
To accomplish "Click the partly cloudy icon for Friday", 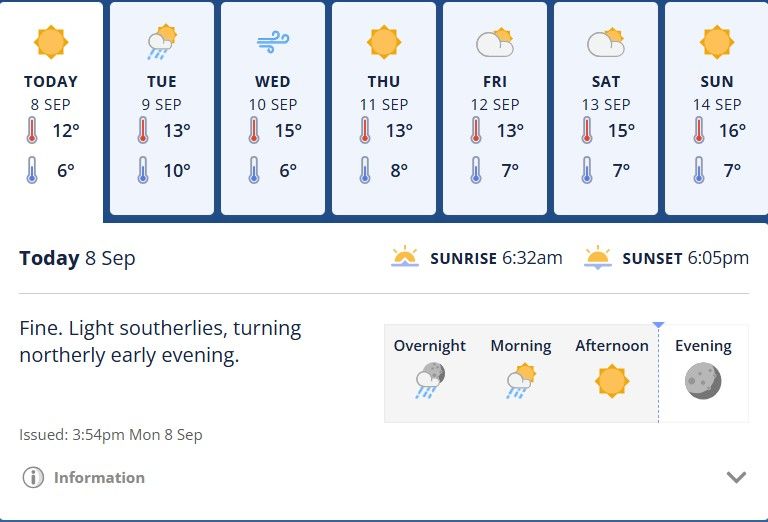I will coord(495,43).
